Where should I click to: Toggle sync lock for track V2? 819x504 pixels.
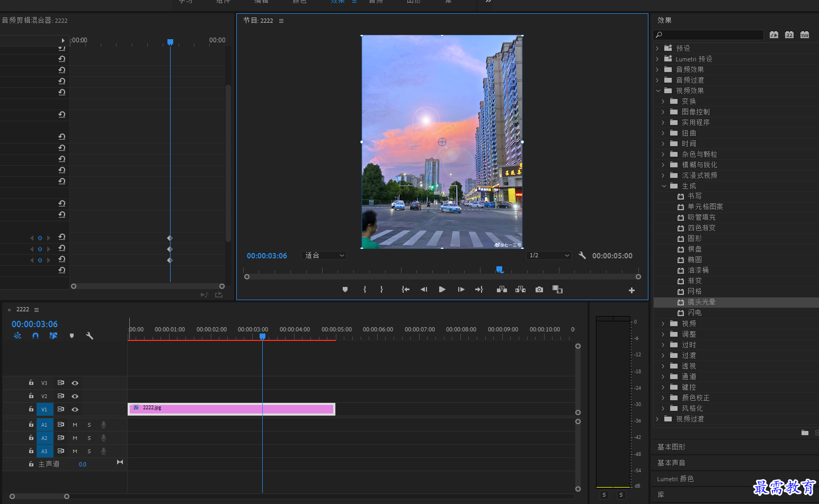[60, 396]
